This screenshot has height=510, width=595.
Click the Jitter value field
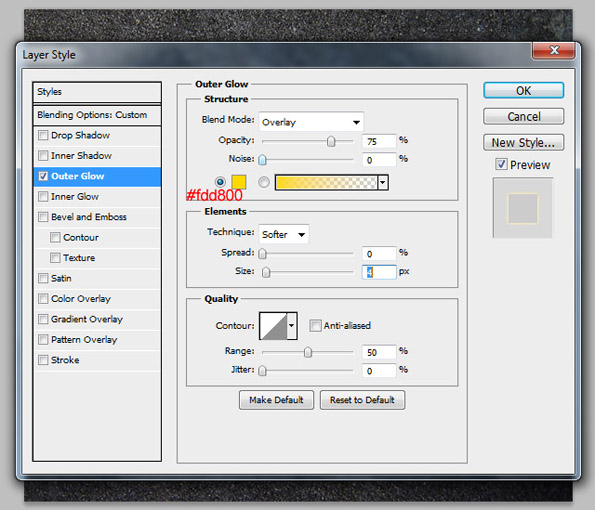pos(379,370)
